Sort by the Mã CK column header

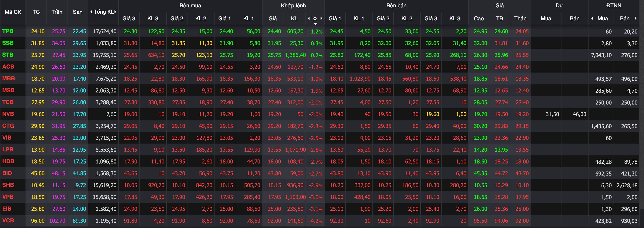click(x=13, y=12)
